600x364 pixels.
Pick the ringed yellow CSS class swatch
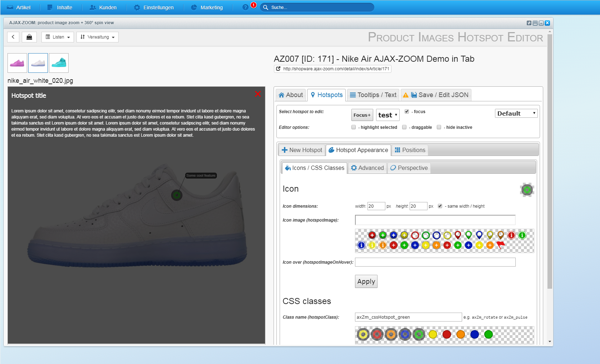pyautogui.click(x=363, y=334)
